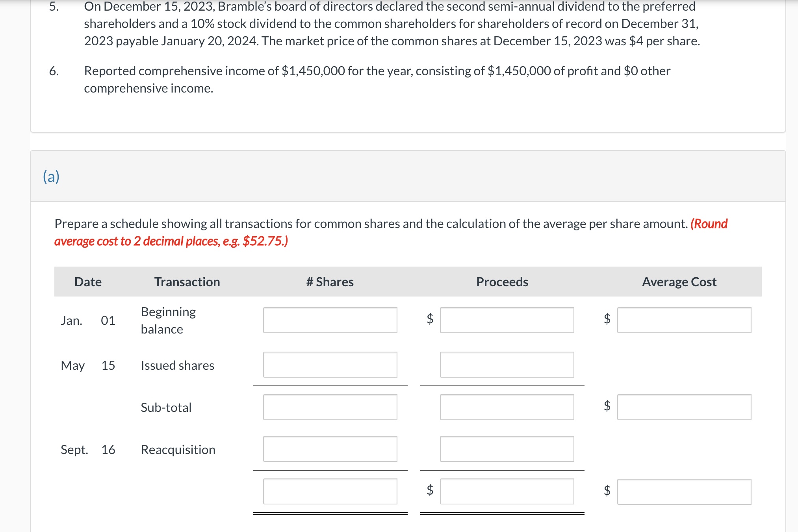Click the final total Proceeds field

pos(507,491)
